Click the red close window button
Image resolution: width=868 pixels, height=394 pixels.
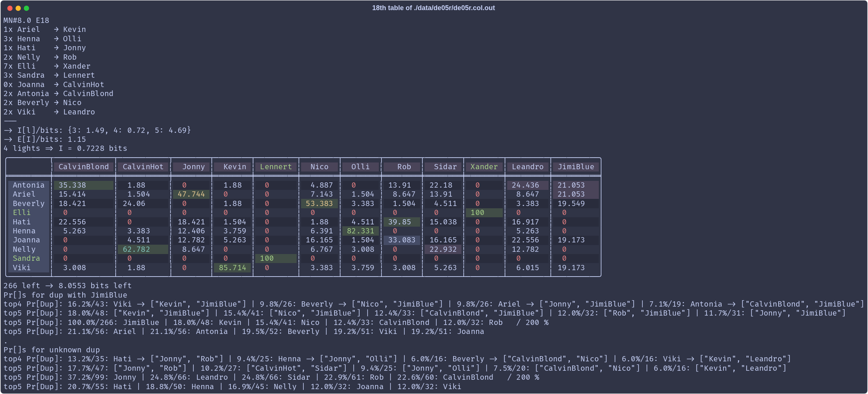[10, 8]
